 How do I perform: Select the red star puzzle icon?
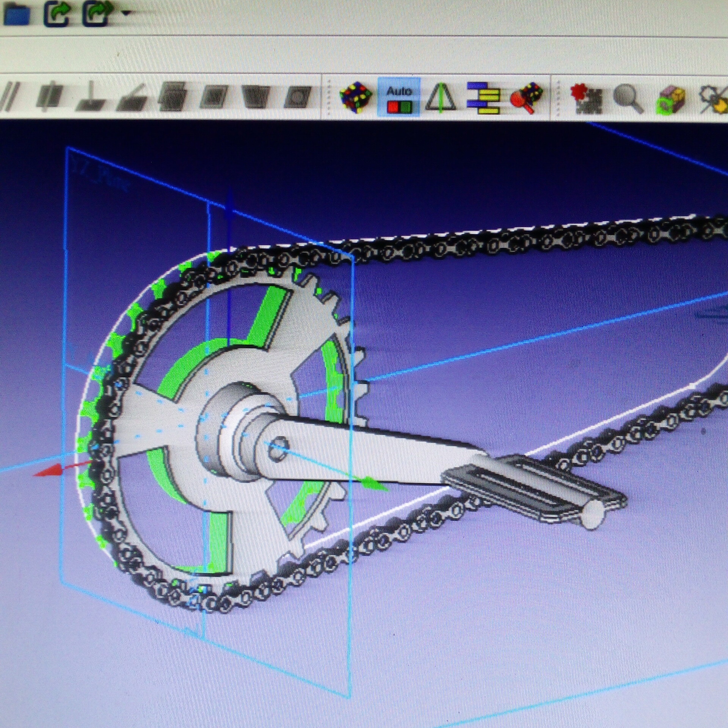(586, 99)
